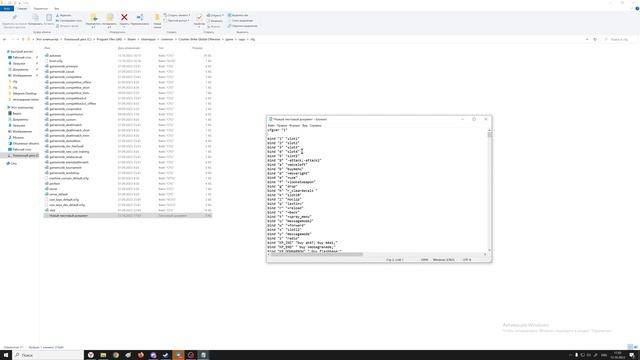Viewport: 640px width, 360px height.
Task: Click the Pin to Quick access icon
Action: 15,17
